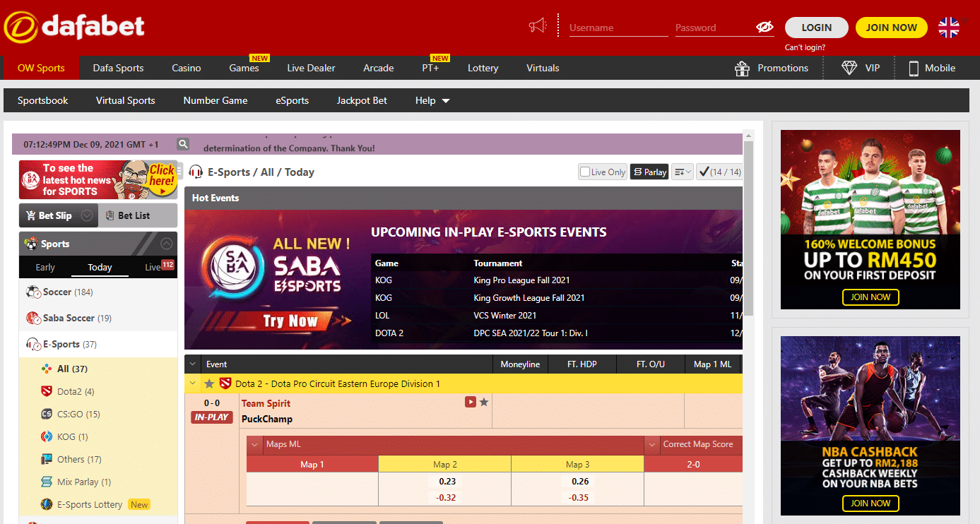Click the KOG icon in sidebar
The image size is (980, 524).
coord(47,436)
